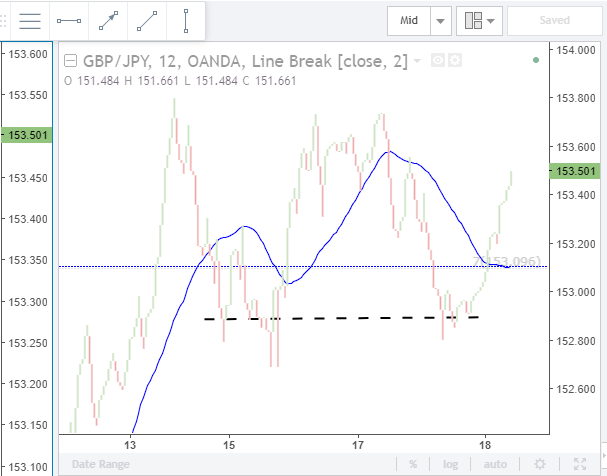Toggle auto scale mode
This screenshot has height=476, width=607.
click(x=495, y=464)
